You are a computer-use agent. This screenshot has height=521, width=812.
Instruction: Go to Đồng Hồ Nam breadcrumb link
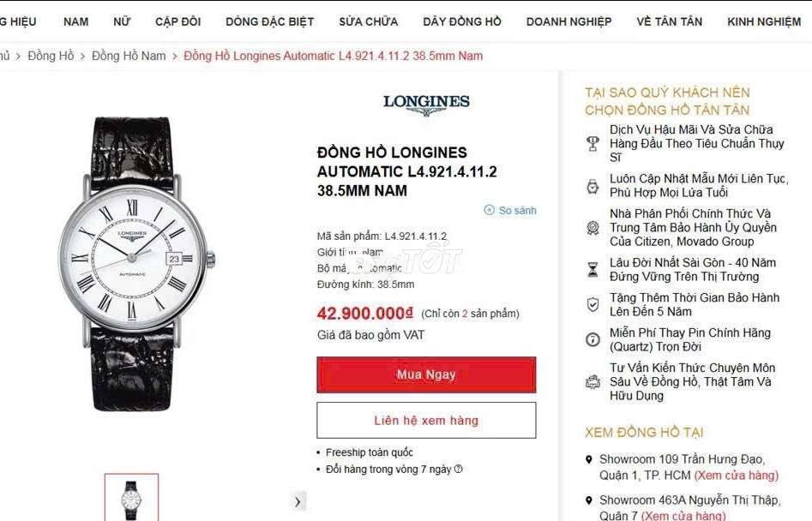[x=129, y=56]
